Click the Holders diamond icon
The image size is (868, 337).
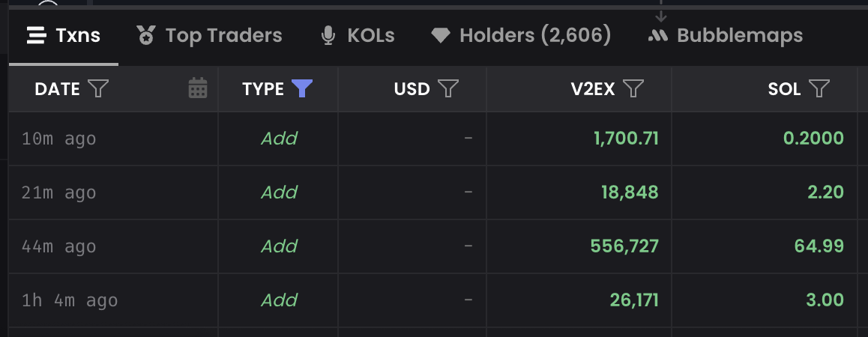click(x=441, y=36)
